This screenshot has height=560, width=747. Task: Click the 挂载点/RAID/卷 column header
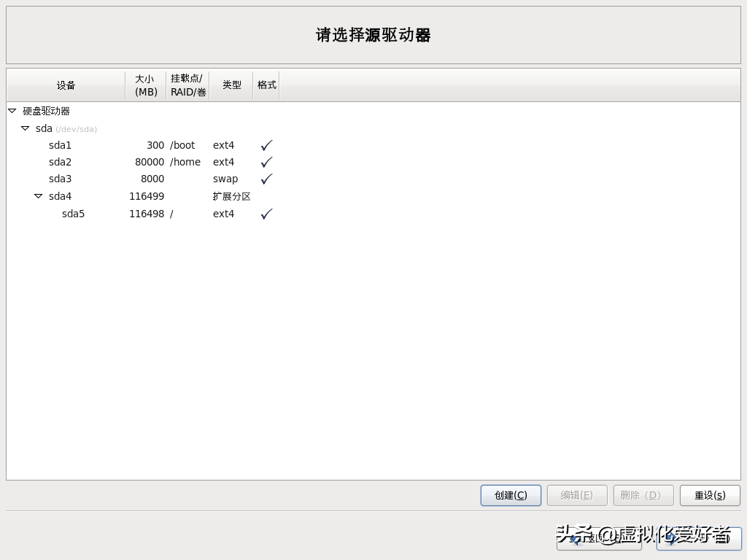point(187,85)
